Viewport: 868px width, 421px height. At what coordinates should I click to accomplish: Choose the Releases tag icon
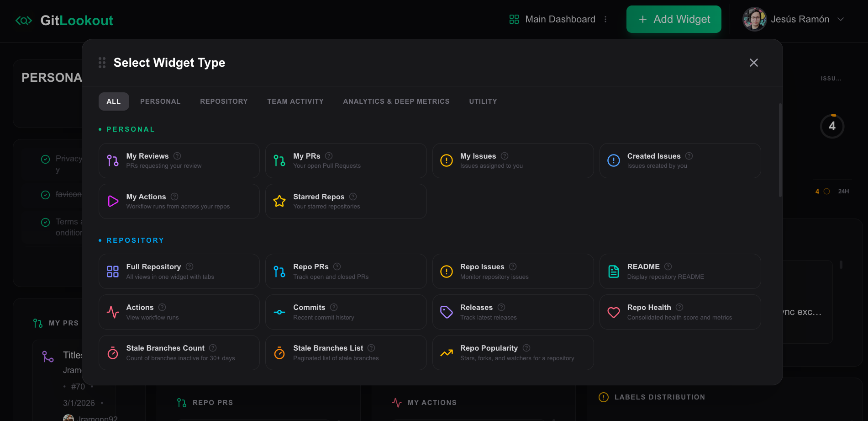pyautogui.click(x=447, y=312)
